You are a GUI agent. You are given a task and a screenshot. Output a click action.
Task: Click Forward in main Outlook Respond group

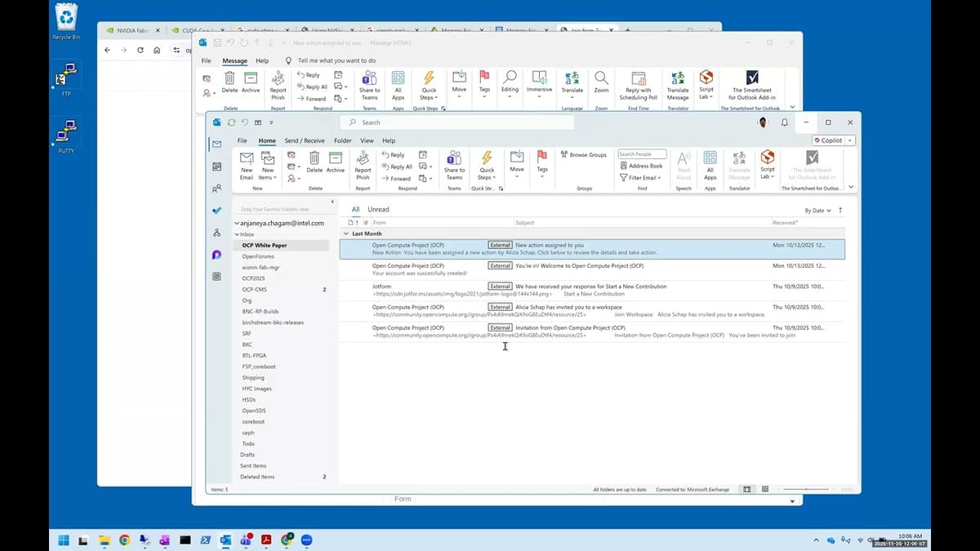click(396, 178)
